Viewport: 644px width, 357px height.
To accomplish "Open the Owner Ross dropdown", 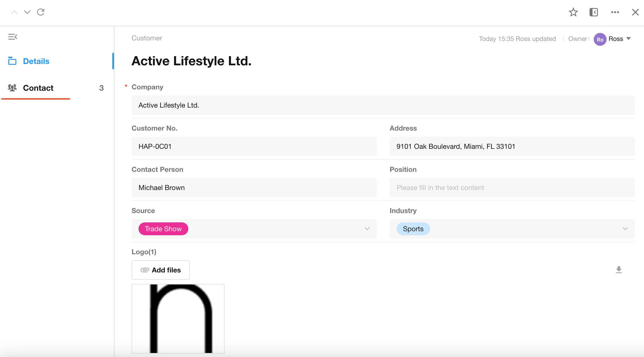I will 628,39.
